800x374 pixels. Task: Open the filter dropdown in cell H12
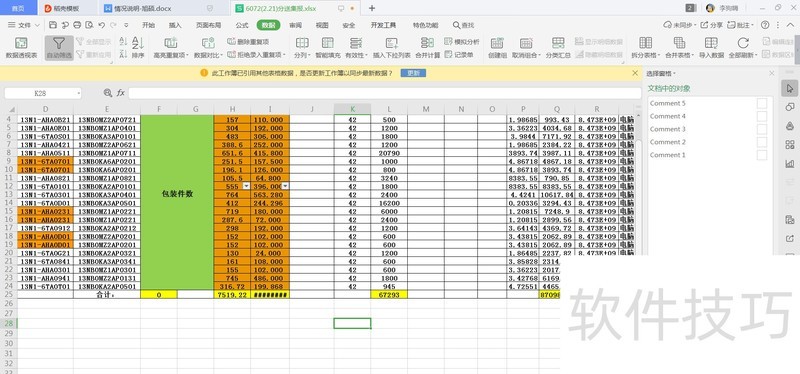(246, 186)
